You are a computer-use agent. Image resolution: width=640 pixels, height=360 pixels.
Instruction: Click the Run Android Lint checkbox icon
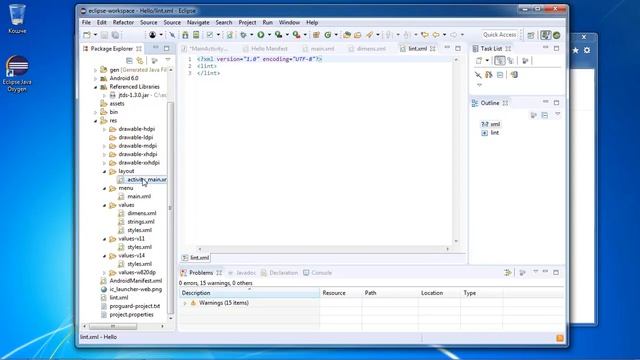[210, 35]
